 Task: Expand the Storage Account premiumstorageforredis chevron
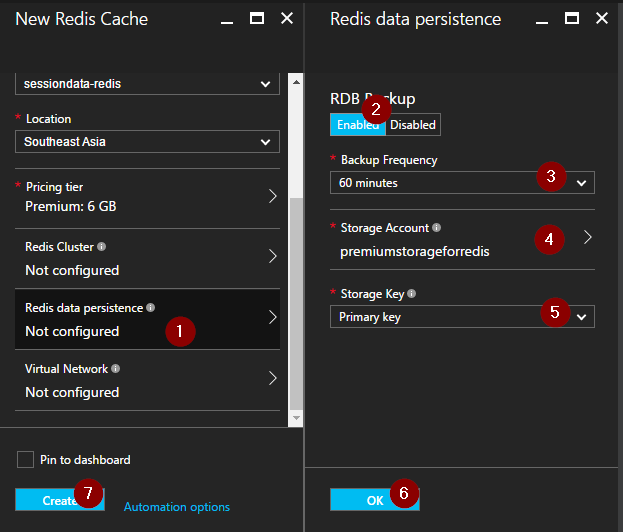point(587,238)
